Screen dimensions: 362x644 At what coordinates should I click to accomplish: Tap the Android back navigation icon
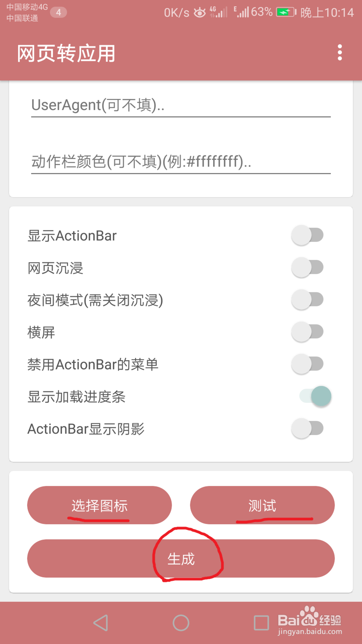pyautogui.click(x=101, y=623)
